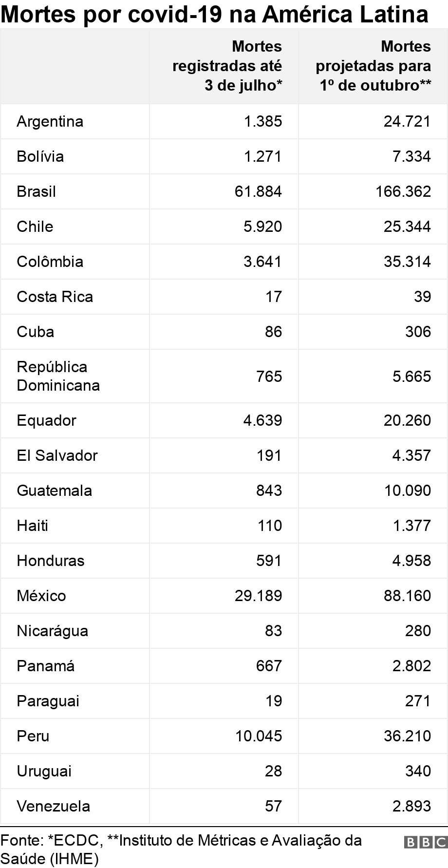Viewport: 448px width, 868px height.
Task: Click Peru's projected value 36.210
Action: [x=407, y=736]
